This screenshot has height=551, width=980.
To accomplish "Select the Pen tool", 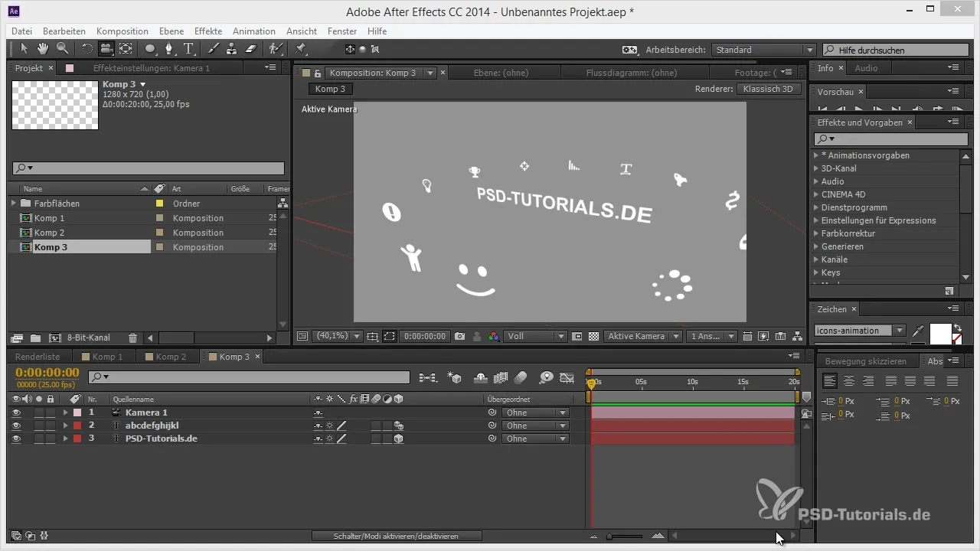I will point(169,49).
